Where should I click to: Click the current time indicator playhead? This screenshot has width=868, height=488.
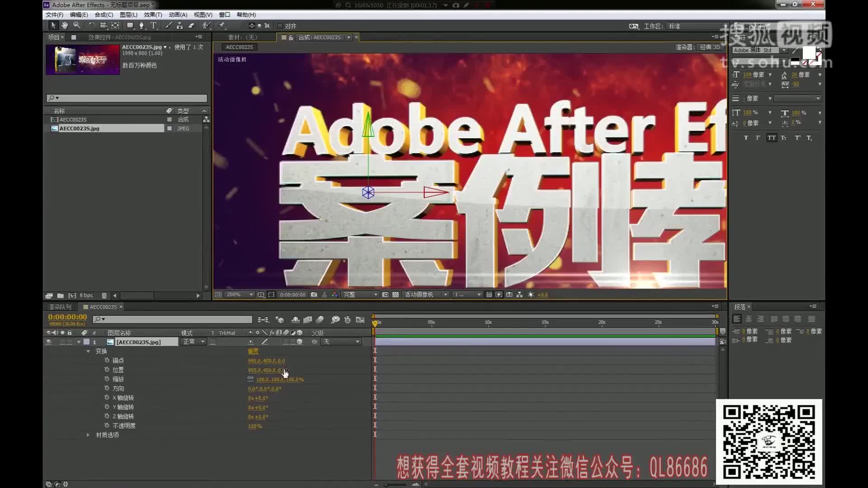(375, 323)
